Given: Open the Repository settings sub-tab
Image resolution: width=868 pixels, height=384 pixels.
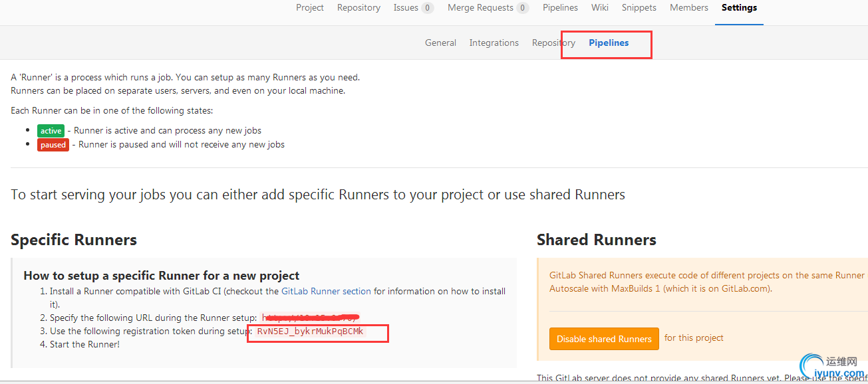Looking at the screenshot, I should tap(553, 43).
